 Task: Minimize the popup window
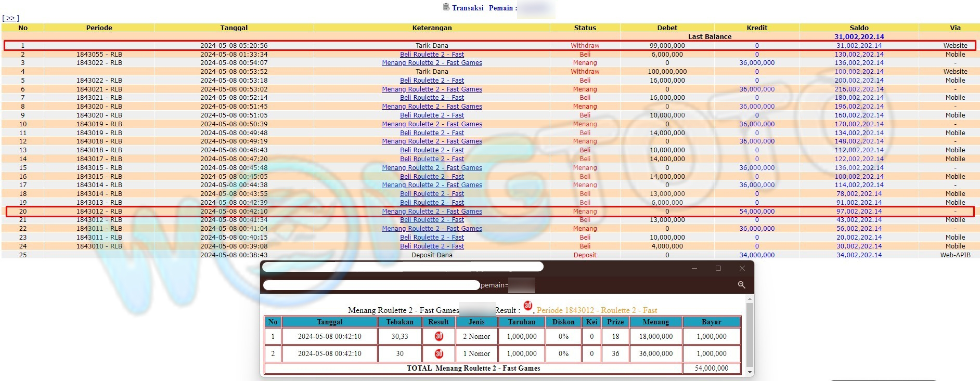coord(694,268)
